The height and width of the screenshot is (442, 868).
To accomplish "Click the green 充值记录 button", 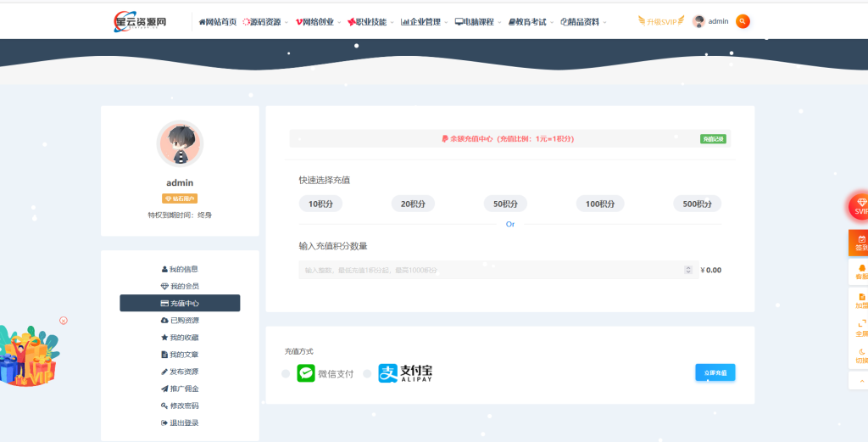I will click(713, 138).
